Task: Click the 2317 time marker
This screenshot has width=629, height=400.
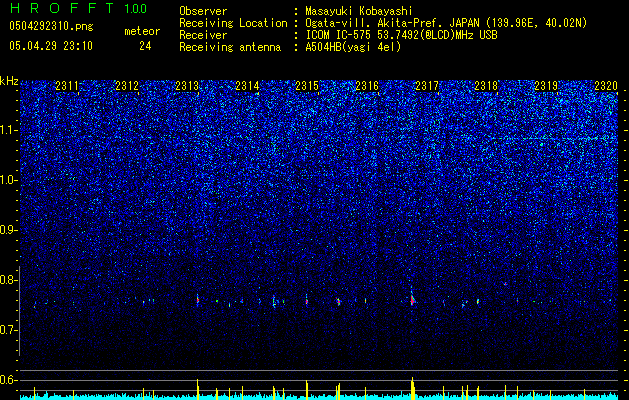Action: coord(427,85)
